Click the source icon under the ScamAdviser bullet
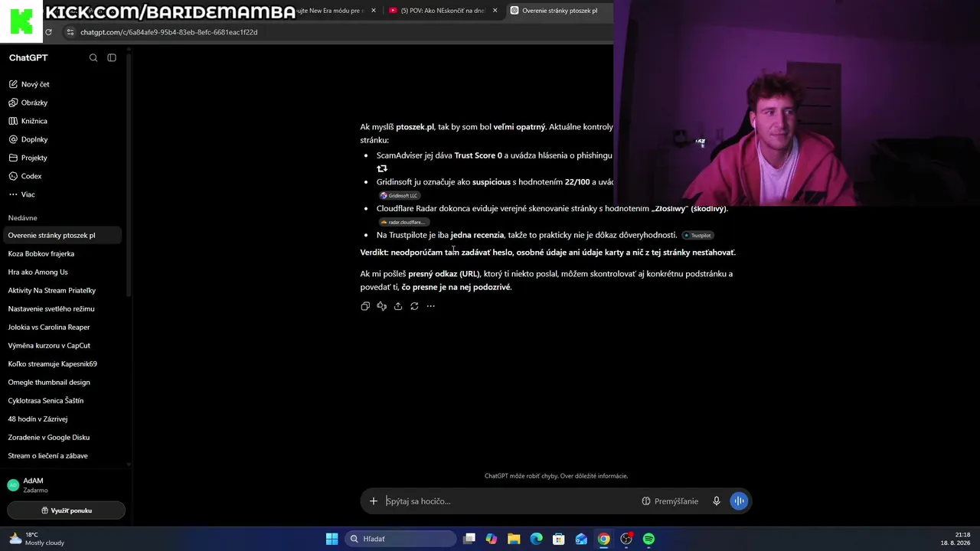The image size is (980, 551). coord(382,168)
